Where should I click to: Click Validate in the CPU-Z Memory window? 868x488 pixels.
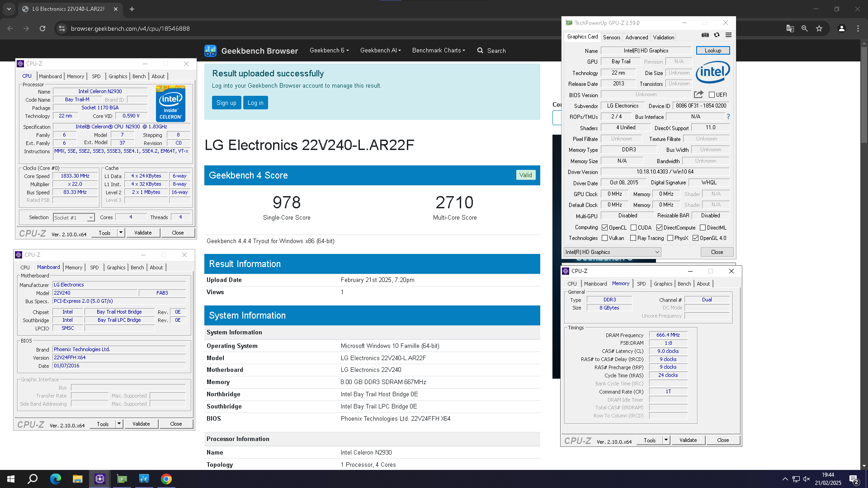pyautogui.click(x=688, y=440)
